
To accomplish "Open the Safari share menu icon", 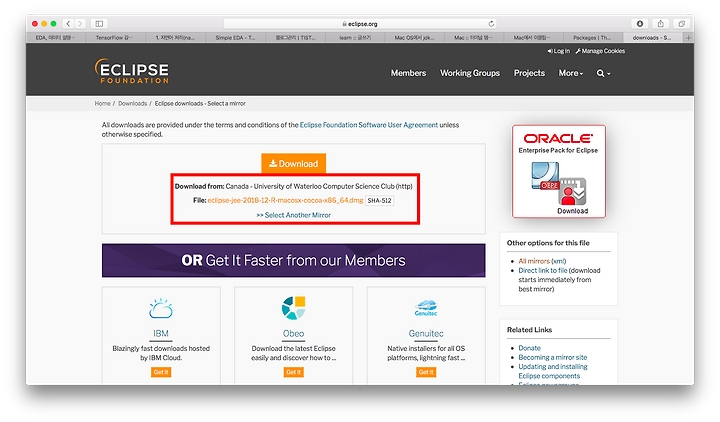I will (x=660, y=23).
